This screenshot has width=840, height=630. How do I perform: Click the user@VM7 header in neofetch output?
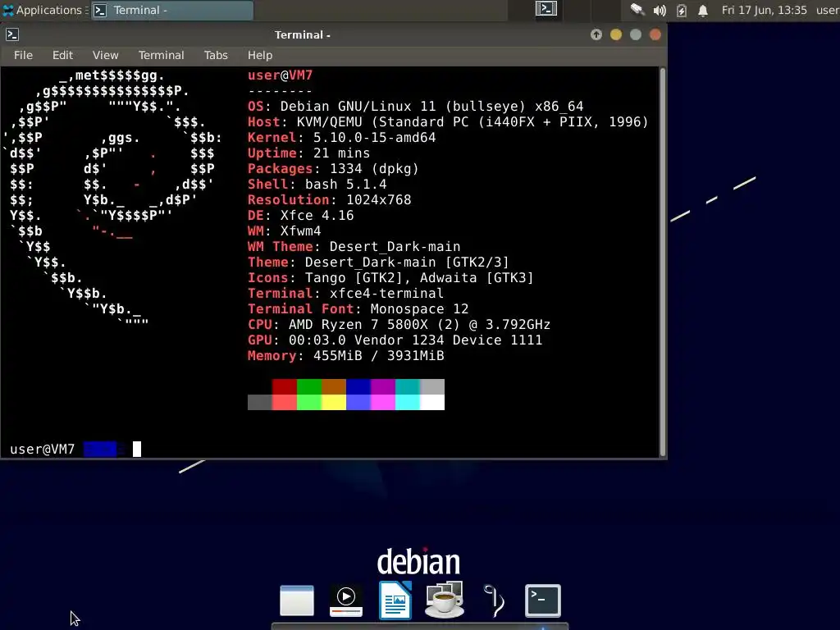[x=281, y=75]
